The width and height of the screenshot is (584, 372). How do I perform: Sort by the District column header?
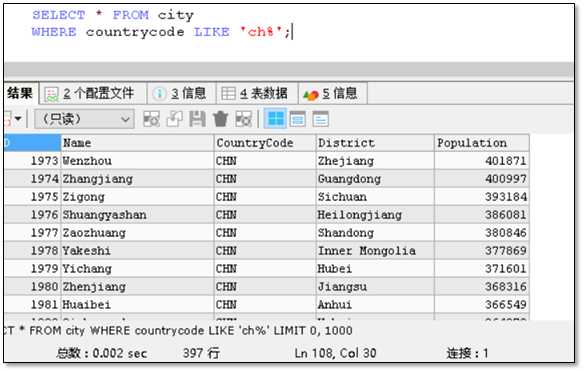point(375,143)
